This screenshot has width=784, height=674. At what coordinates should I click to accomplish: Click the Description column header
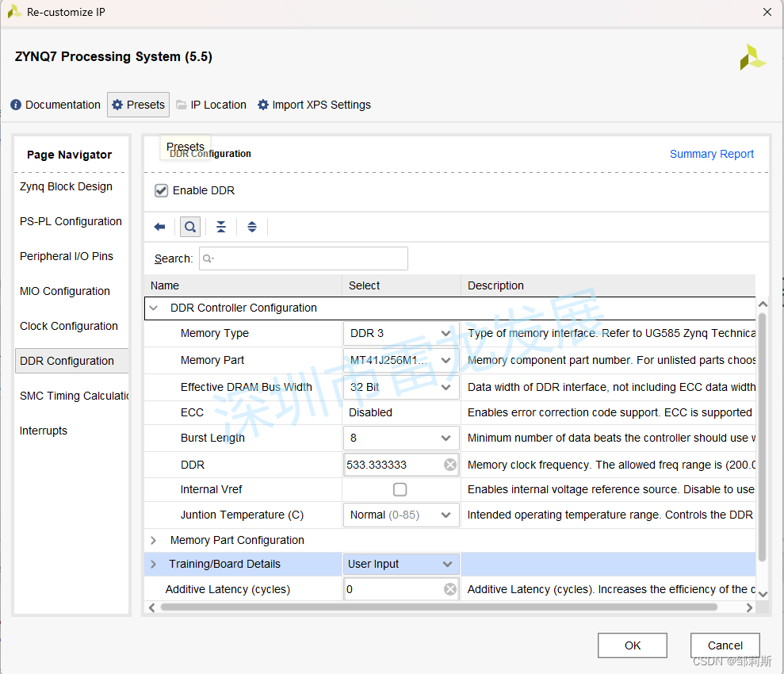click(608, 285)
